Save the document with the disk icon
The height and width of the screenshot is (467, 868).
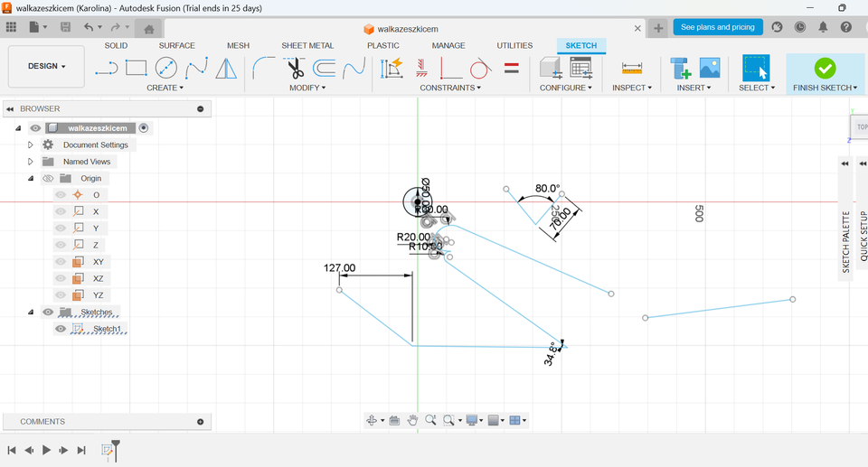tap(65, 27)
